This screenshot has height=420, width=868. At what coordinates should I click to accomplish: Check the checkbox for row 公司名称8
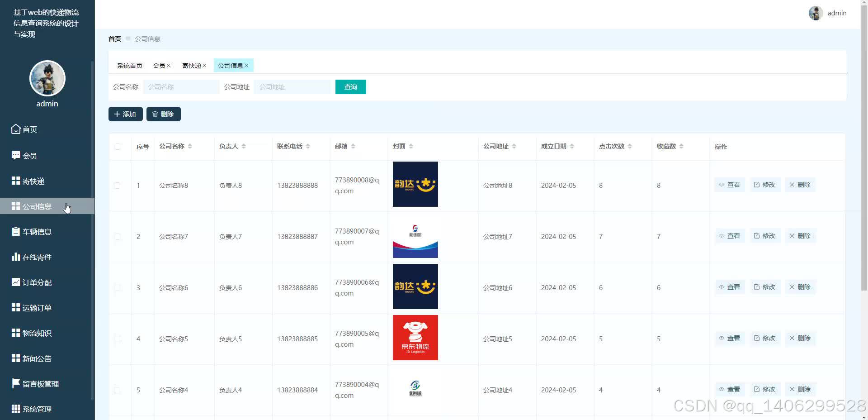point(117,186)
